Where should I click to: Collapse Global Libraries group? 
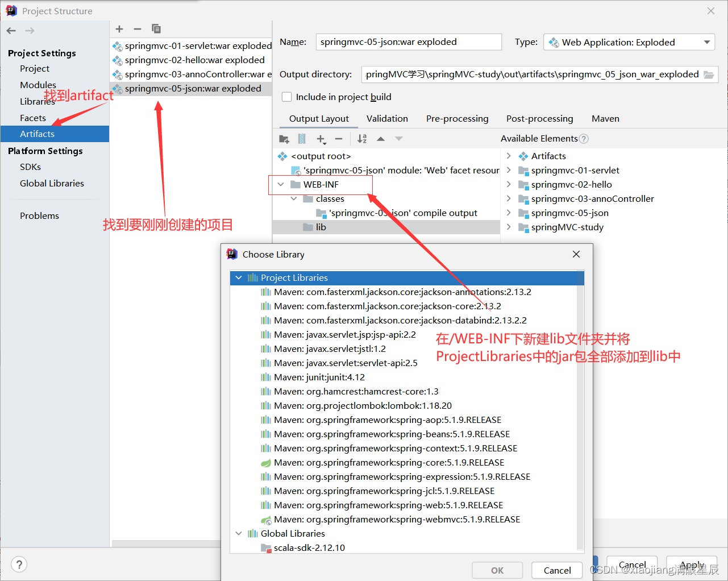[239, 534]
